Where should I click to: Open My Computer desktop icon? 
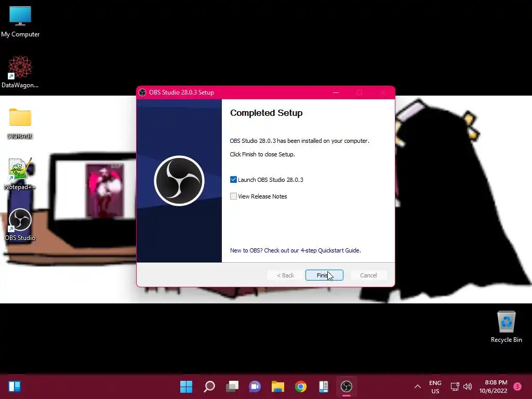point(20,22)
